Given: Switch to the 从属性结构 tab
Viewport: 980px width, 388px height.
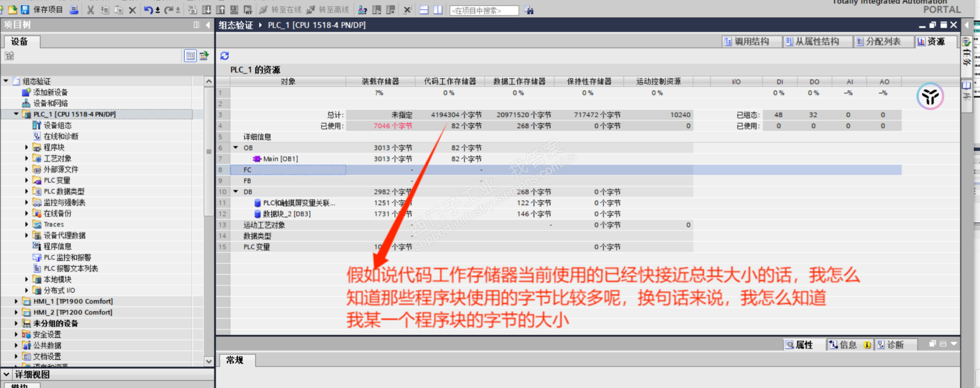Looking at the screenshot, I should [x=817, y=41].
